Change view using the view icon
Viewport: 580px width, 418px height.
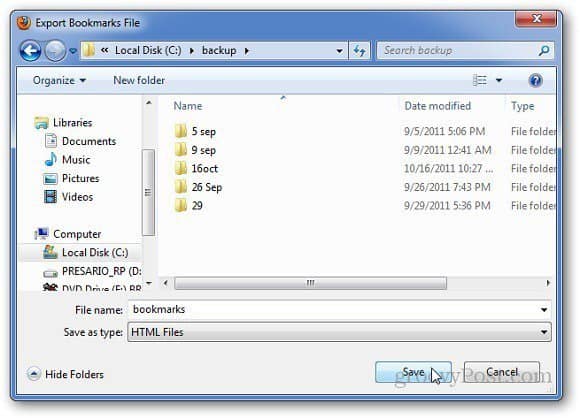coord(480,80)
